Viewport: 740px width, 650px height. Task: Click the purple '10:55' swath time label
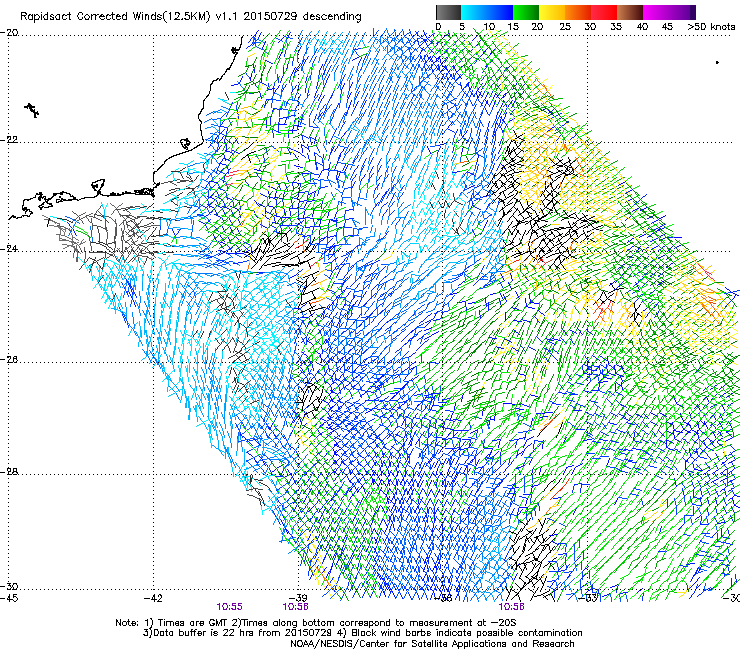pyautogui.click(x=229, y=607)
